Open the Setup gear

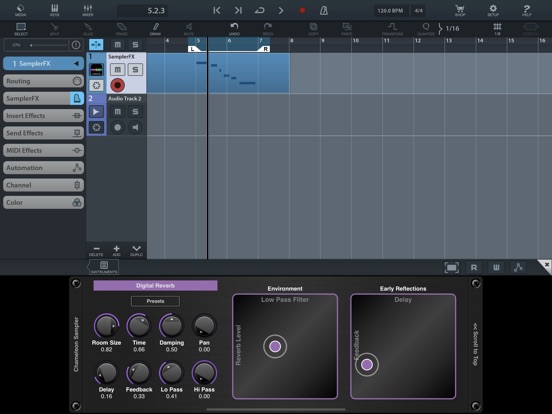pos(493,10)
